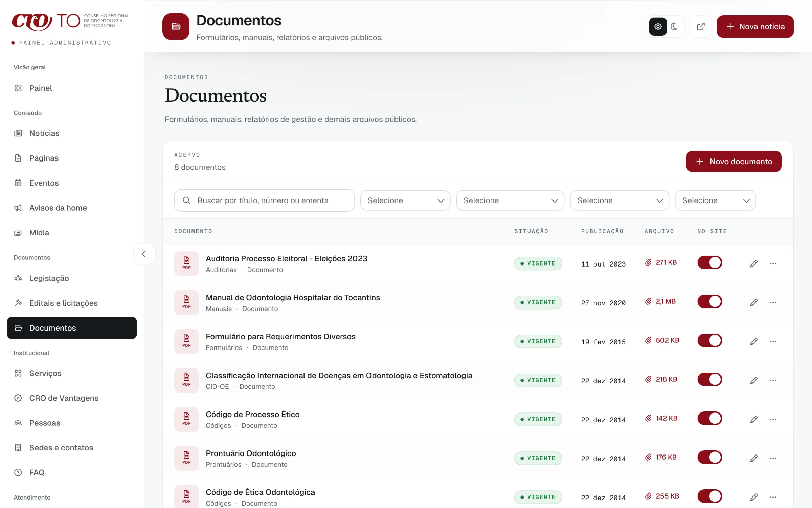The image size is (812, 508).
Task: Go to Notícias in sidebar
Action: (72, 133)
